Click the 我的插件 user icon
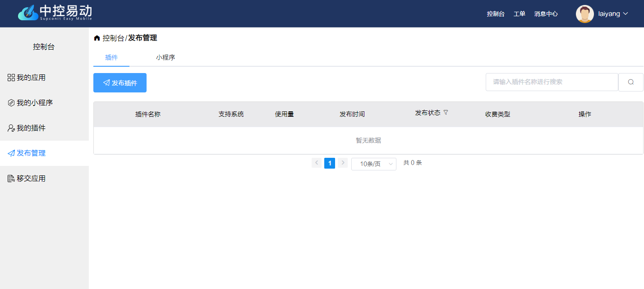The height and width of the screenshot is (289, 644). (x=11, y=128)
